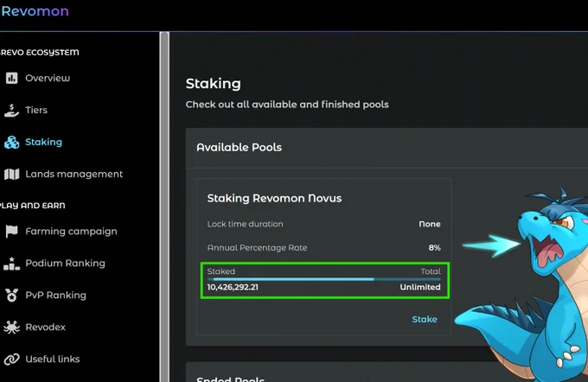
Task: Click the Annual Percentage Rate label
Action: 258,248
